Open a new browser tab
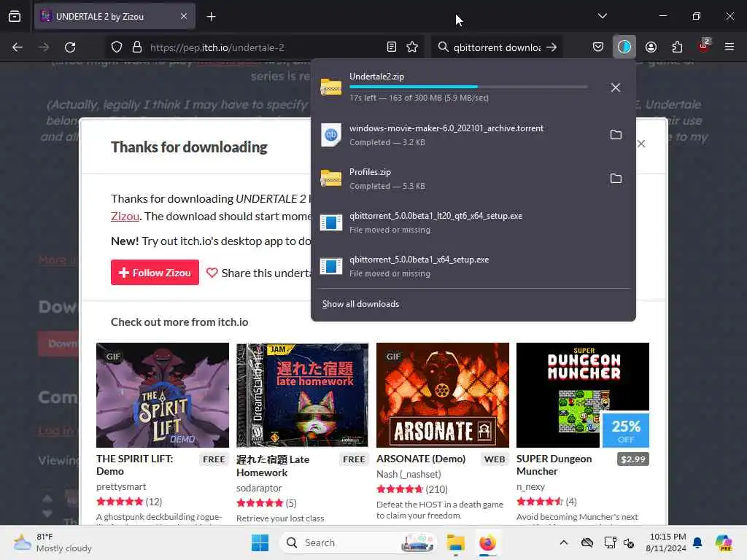 tap(211, 17)
